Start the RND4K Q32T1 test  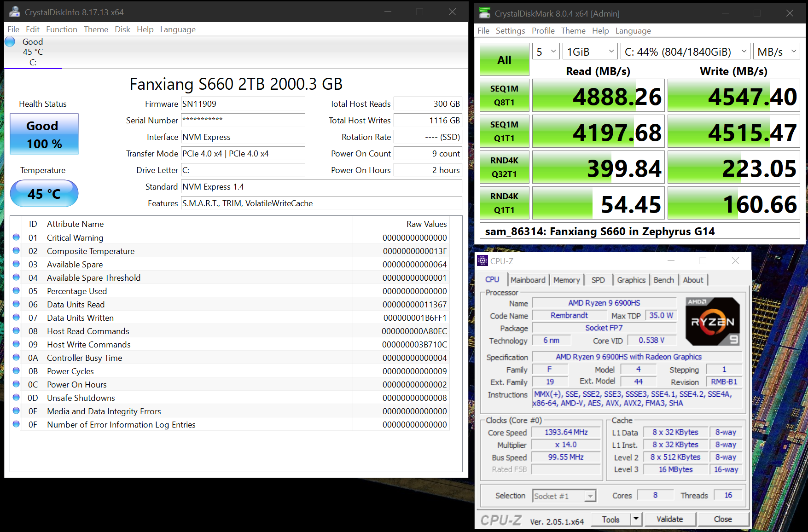(x=504, y=167)
